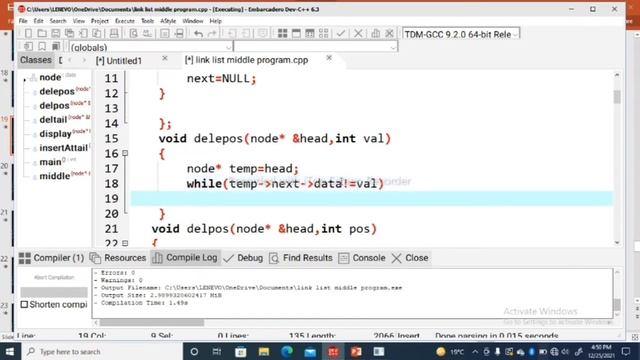Click the Undo arrow icon
The height and width of the screenshot is (360, 640).
(x=198, y=34)
